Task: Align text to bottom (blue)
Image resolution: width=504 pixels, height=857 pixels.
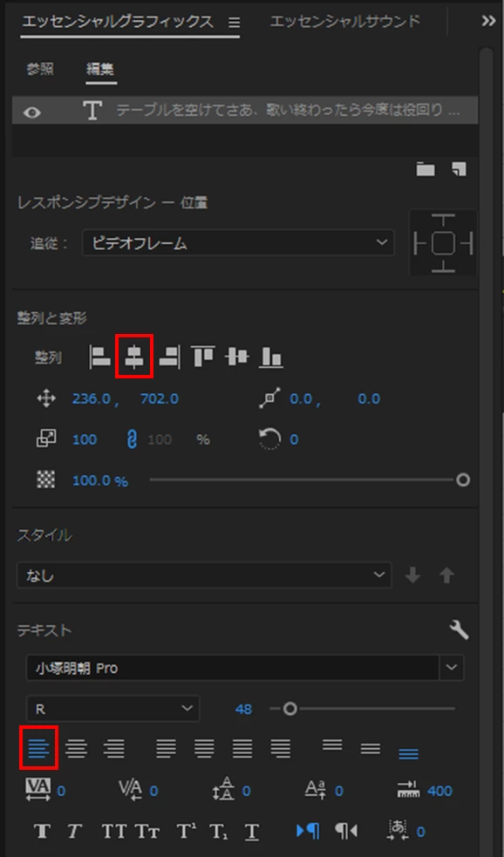Action: click(x=408, y=754)
